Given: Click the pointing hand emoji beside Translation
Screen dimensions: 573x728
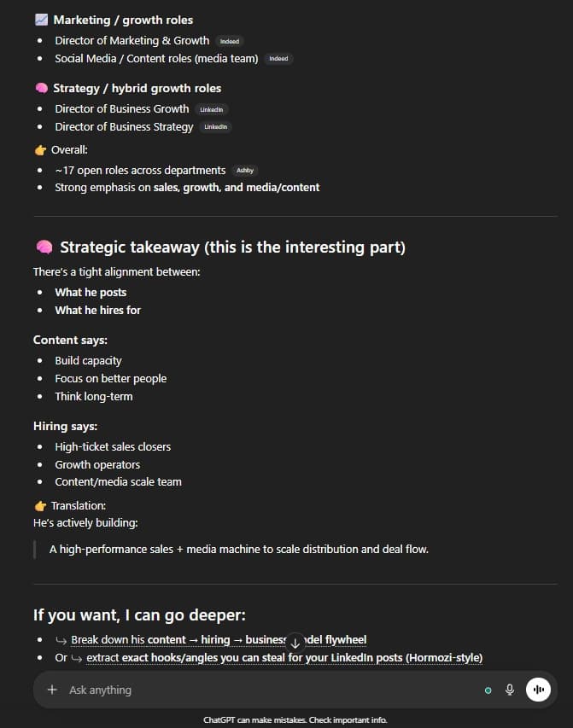Looking at the screenshot, I should click(40, 506).
